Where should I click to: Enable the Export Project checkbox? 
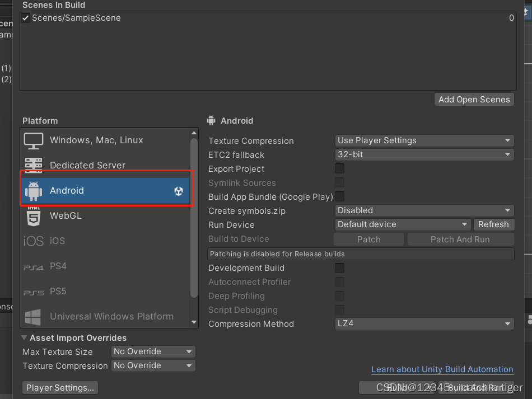[339, 168]
